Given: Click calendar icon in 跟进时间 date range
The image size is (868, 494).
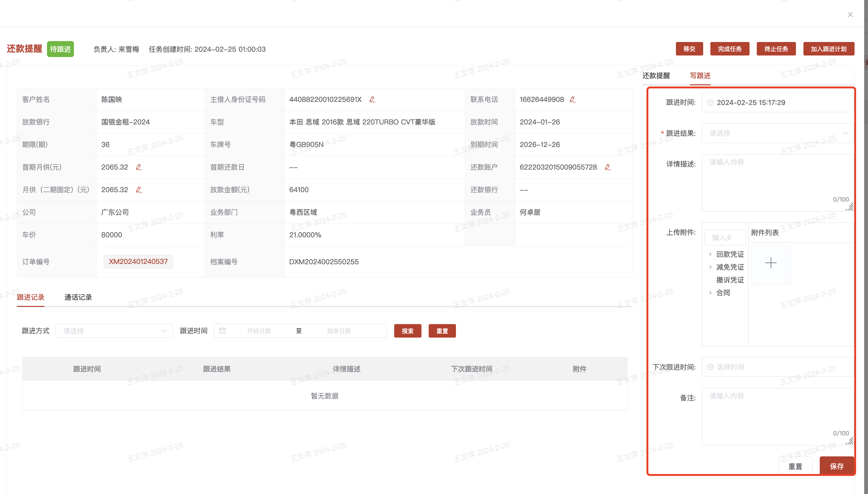Looking at the screenshot, I should [x=222, y=331].
